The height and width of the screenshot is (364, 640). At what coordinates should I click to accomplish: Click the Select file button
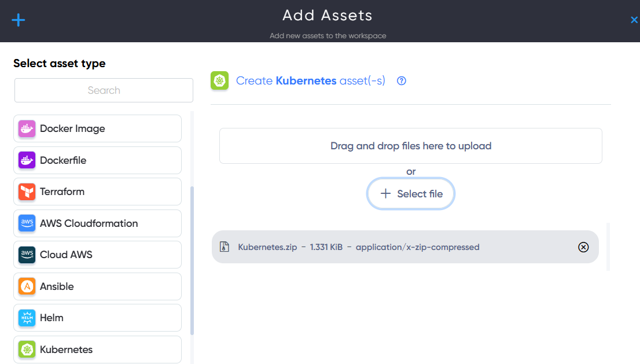(411, 194)
